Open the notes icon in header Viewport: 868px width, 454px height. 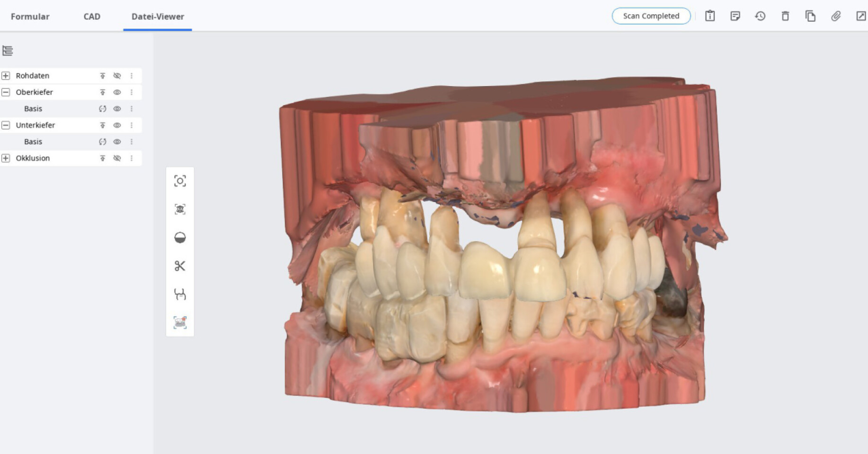point(735,16)
